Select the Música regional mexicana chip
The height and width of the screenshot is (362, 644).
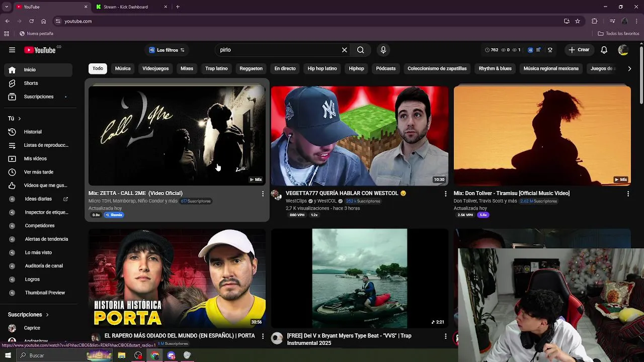551,68
